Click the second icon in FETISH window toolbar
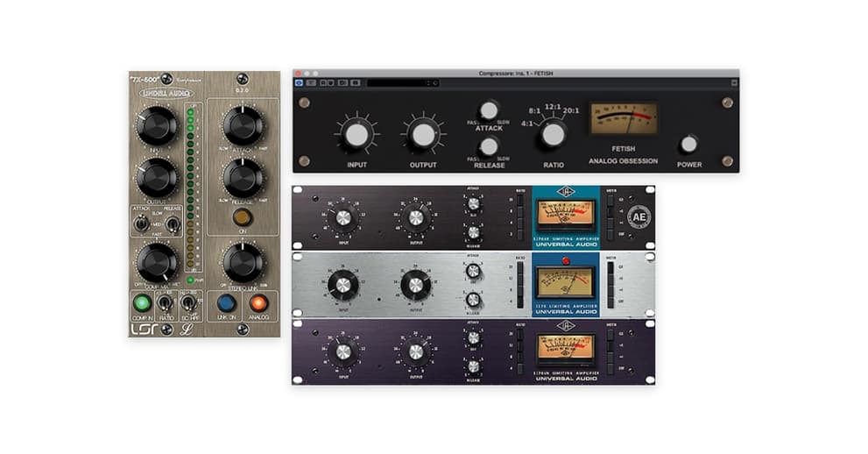868x454 pixels. 311,82
